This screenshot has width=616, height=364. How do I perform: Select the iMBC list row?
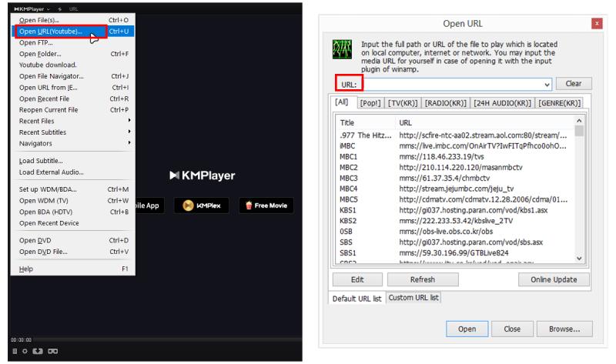455,146
